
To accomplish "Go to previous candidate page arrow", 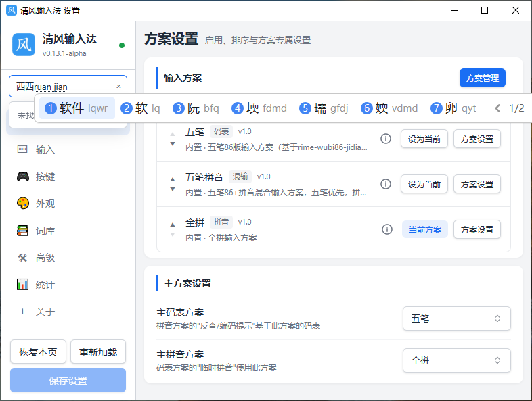I will click(497, 108).
